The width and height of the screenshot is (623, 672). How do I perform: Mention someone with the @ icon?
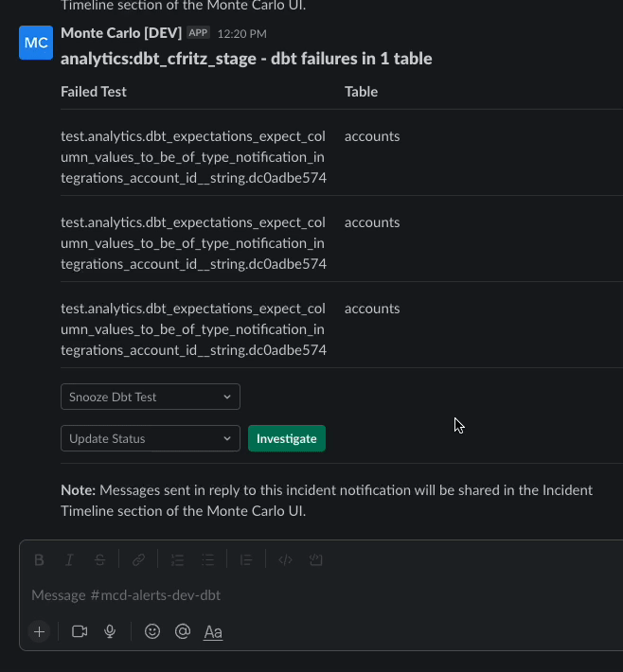tap(183, 631)
